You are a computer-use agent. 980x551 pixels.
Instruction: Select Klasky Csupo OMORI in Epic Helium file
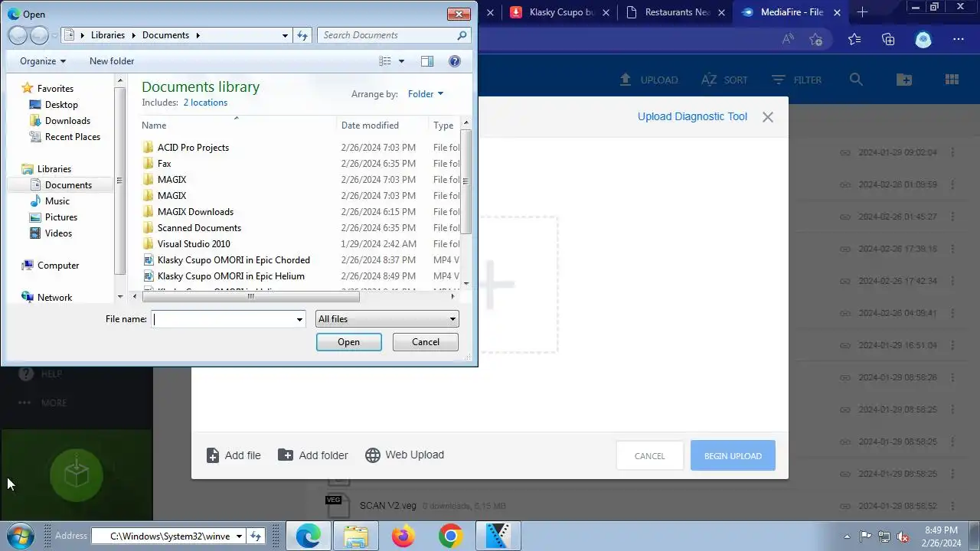(230, 276)
